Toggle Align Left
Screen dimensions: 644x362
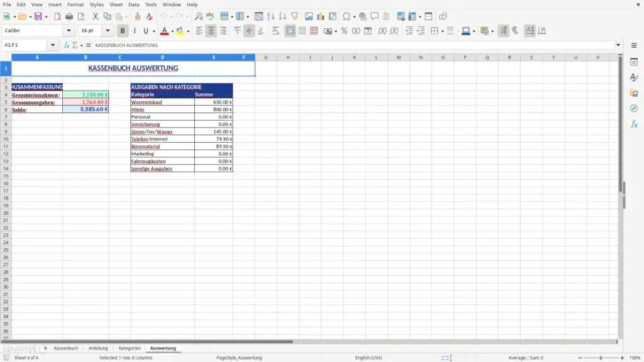tap(199, 31)
